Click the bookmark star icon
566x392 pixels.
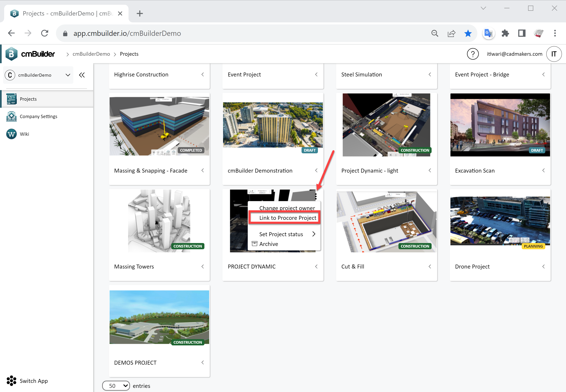(x=468, y=33)
